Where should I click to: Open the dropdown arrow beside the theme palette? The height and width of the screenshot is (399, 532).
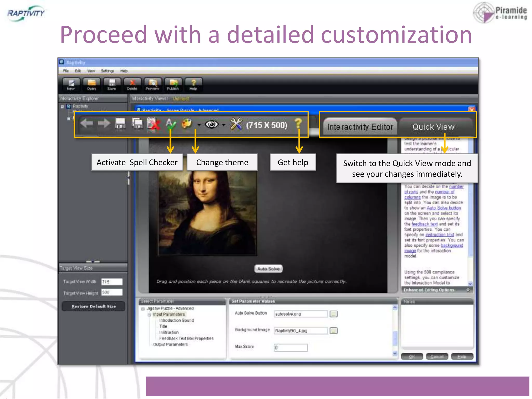pos(199,125)
